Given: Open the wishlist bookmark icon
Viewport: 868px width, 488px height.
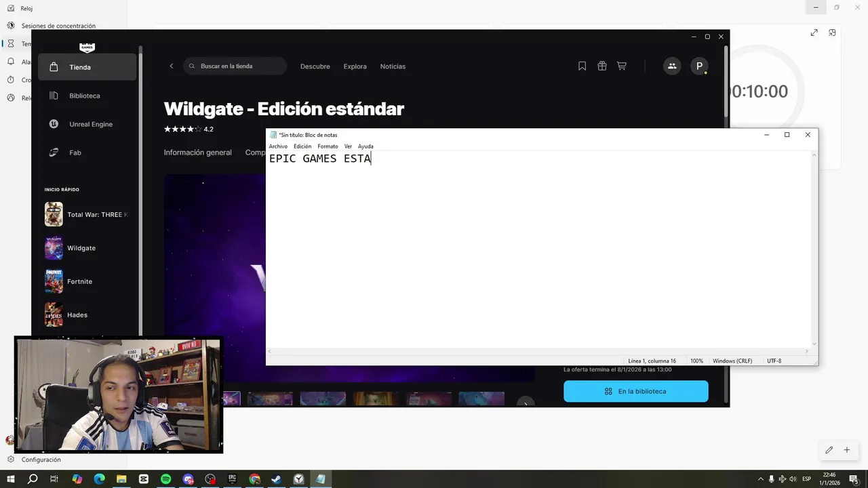Looking at the screenshot, I should coord(582,66).
